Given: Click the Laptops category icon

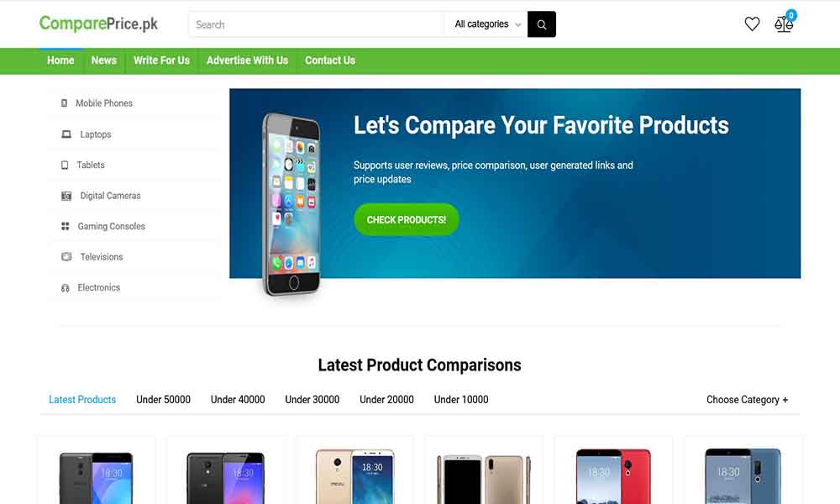Looking at the screenshot, I should (x=66, y=134).
